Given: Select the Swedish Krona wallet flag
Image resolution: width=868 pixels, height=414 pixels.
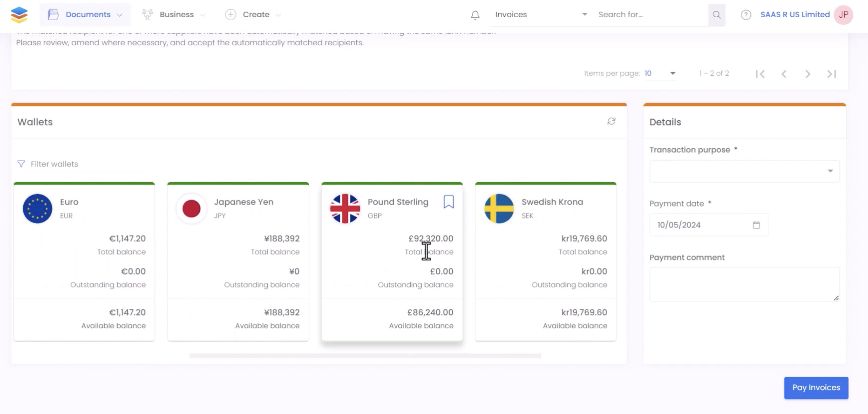Looking at the screenshot, I should pos(499,208).
